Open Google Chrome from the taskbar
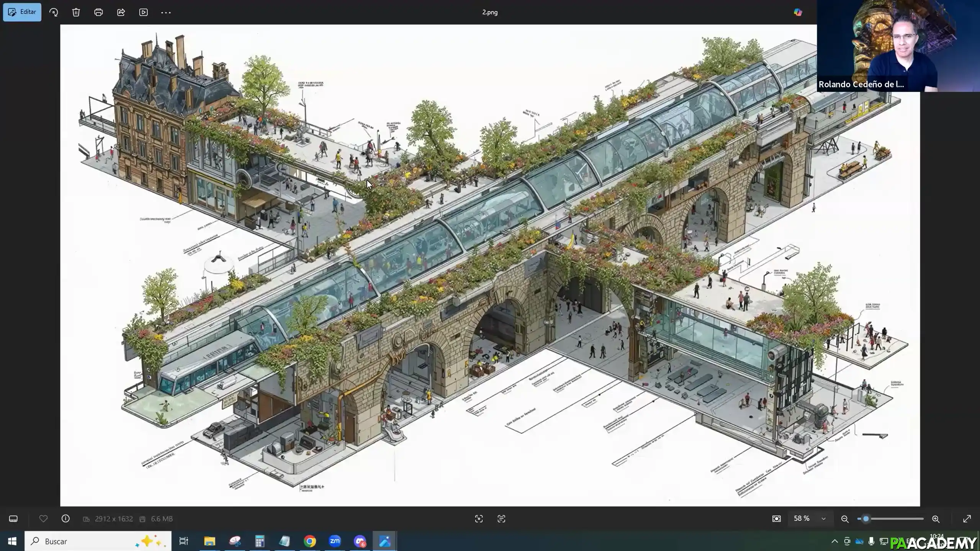This screenshot has width=980, height=551. [310, 541]
